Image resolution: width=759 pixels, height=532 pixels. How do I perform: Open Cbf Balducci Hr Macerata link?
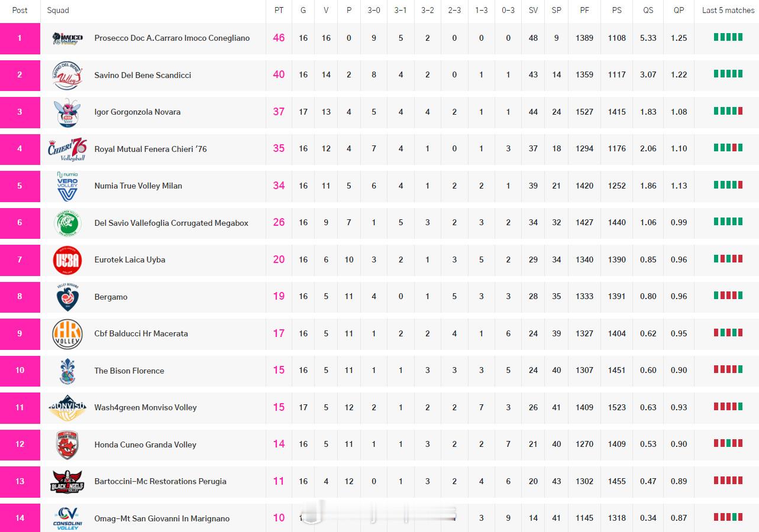[141, 333]
